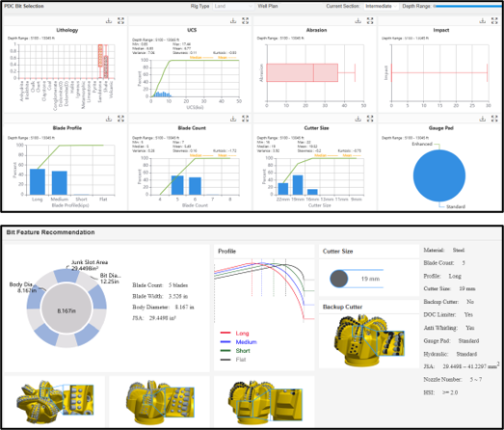Image resolution: width=504 pixels, height=430 pixels.
Task: Expand Gauge Pad chart to fullscreen
Action: click(494, 119)
